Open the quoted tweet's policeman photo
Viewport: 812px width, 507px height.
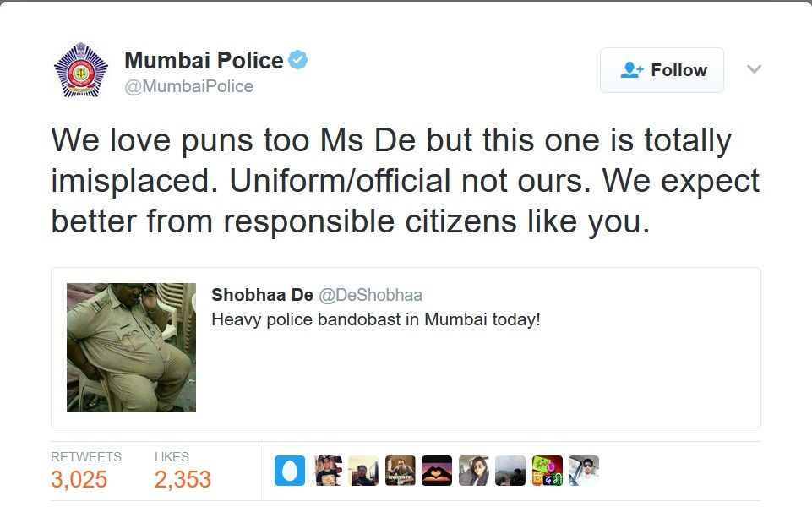click(x=131, y=347)
